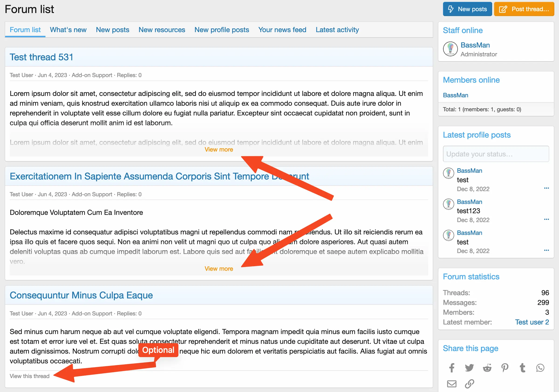Select the What's new tab
559x392 pixels.
click(x=68, y=30)
